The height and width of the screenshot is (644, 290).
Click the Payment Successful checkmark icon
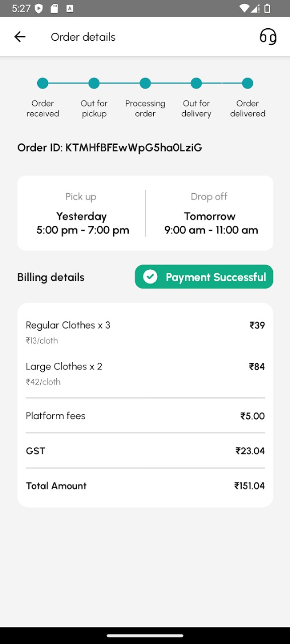pyautogui.click(x=150, y=277)
